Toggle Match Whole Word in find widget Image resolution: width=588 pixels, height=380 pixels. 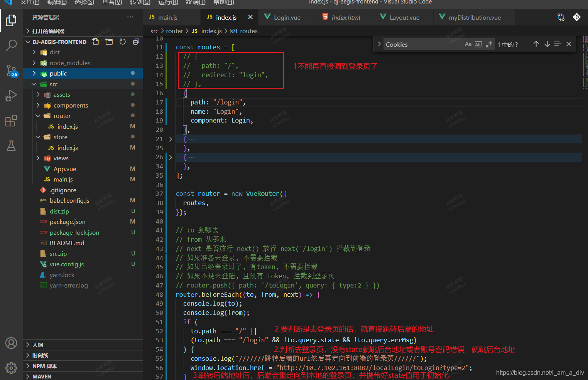tap(478, 44)
